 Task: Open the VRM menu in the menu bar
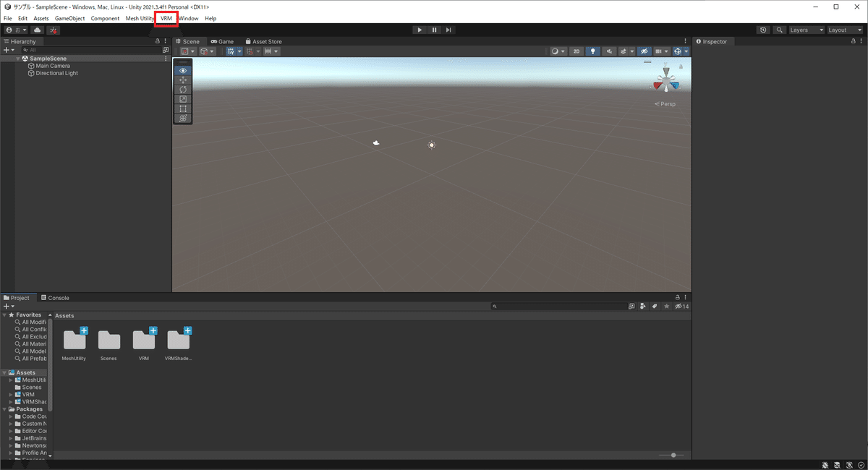166,18
